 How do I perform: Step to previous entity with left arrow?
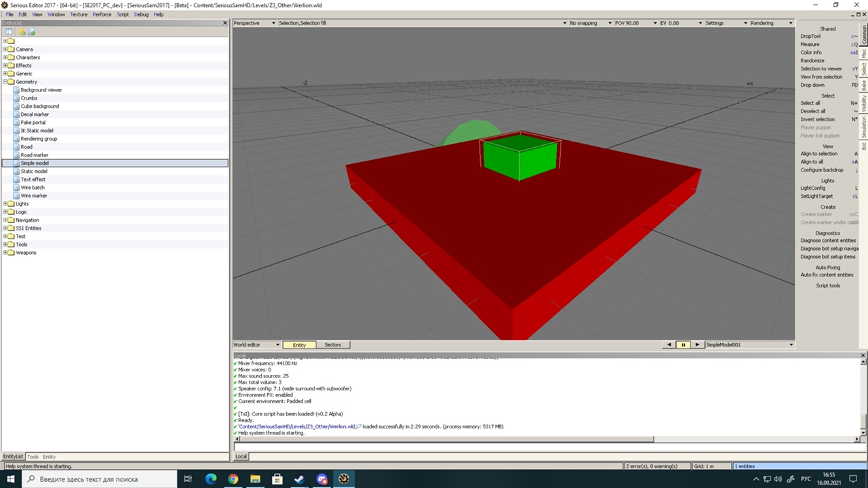[669, 345]
